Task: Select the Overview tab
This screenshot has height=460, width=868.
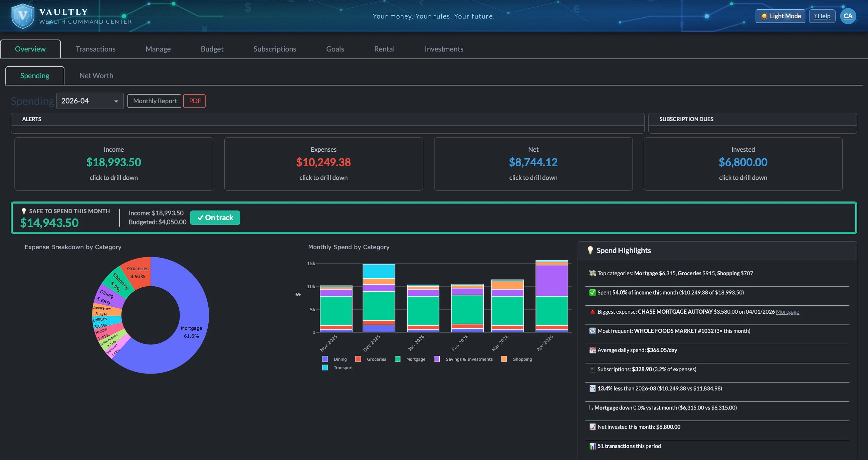Action: pyautogui.click(x=30, y=49)
